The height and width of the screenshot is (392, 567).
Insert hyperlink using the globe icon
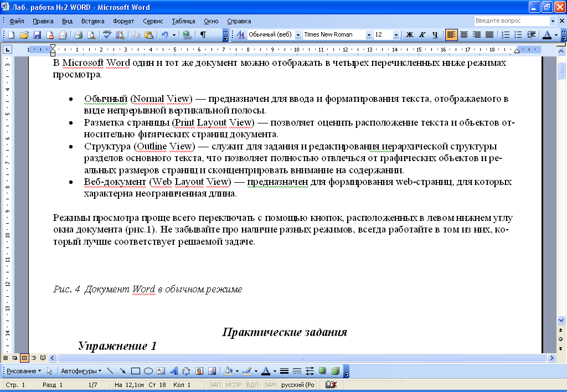(187, 35)
